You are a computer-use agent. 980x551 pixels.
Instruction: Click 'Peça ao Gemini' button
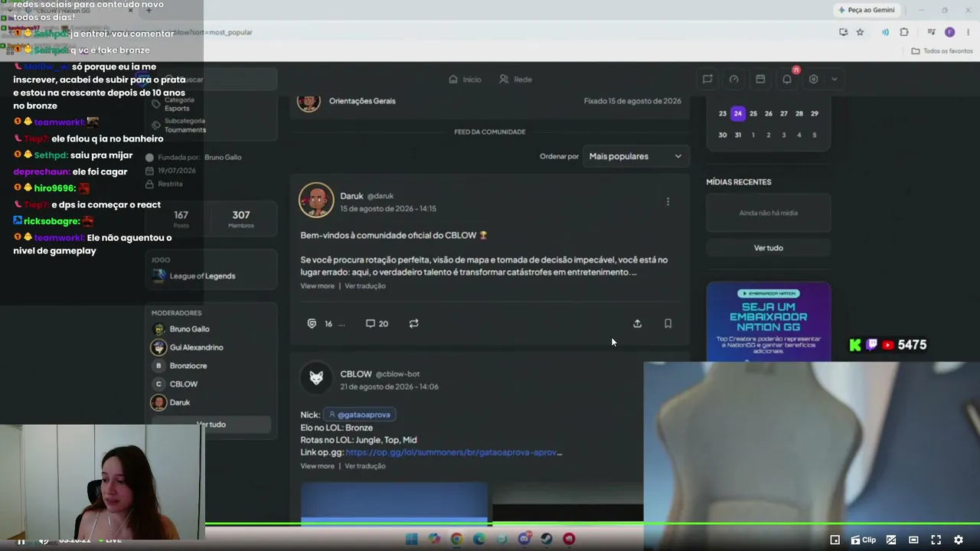point(867,10)
